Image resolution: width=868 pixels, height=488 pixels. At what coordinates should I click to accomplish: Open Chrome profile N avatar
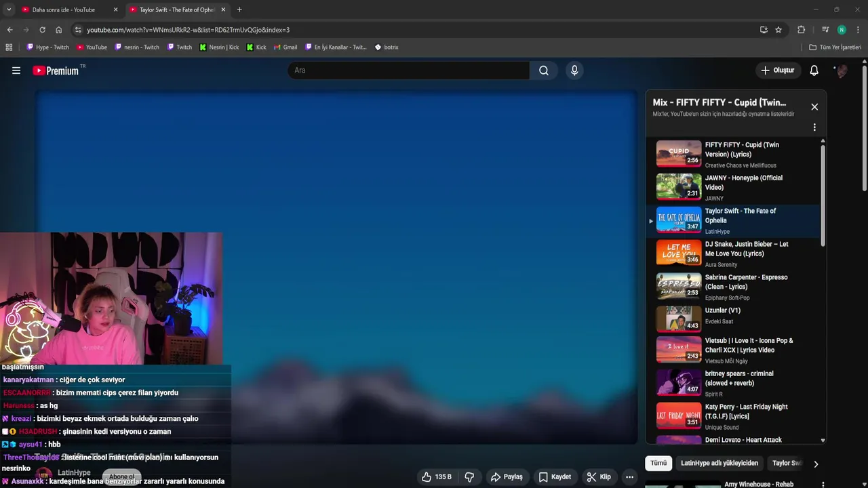point(842,30)
